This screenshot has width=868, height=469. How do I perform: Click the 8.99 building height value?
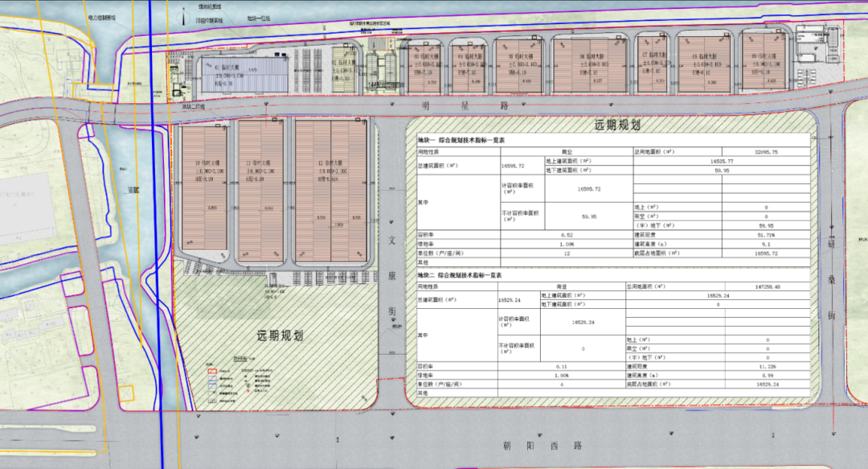(768, 376)
